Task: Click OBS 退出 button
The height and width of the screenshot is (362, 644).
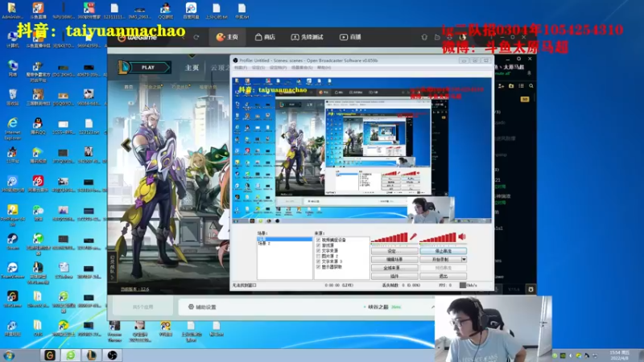Action: [444, 276]
